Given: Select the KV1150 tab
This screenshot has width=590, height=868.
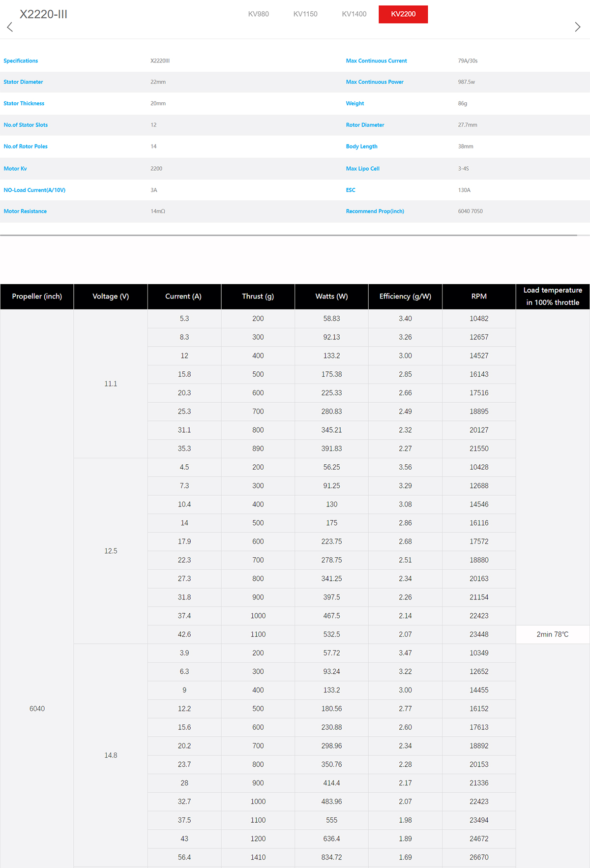Looking at the screenshot, I should click(x=305, y=14).
